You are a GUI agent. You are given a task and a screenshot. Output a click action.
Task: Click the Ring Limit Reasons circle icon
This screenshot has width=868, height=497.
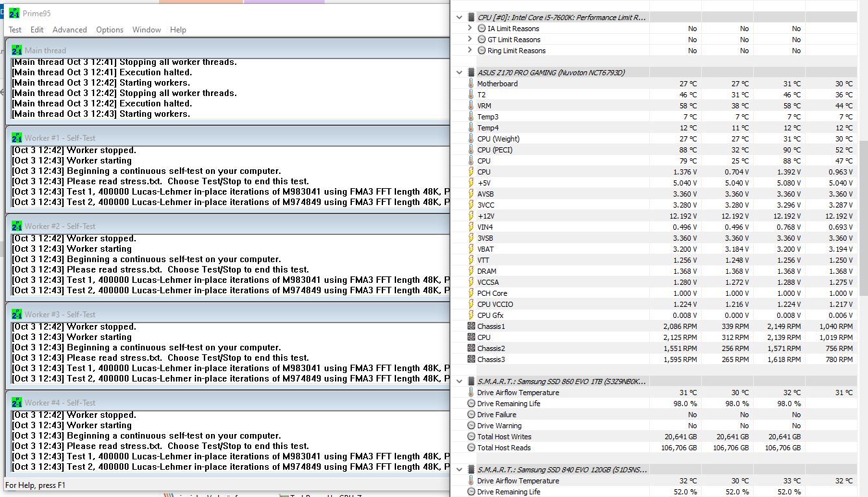pyautogui.click(x=482, y=51)
